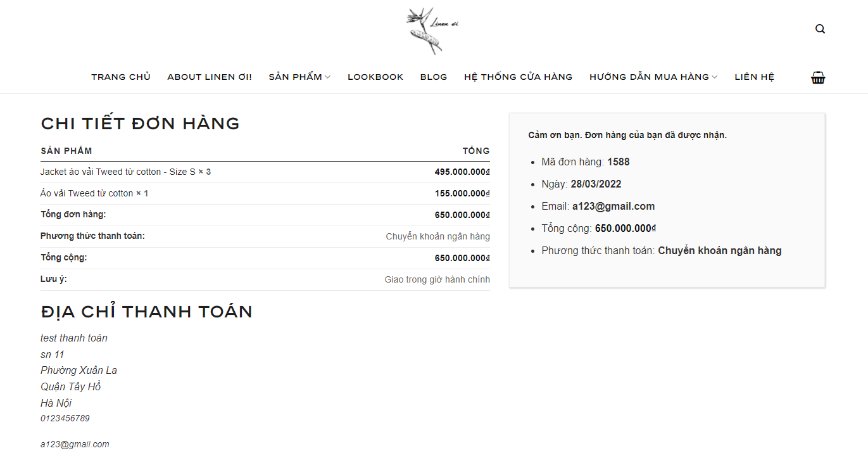Click the Chi tiết đơn hàng heading

(140, 124)
